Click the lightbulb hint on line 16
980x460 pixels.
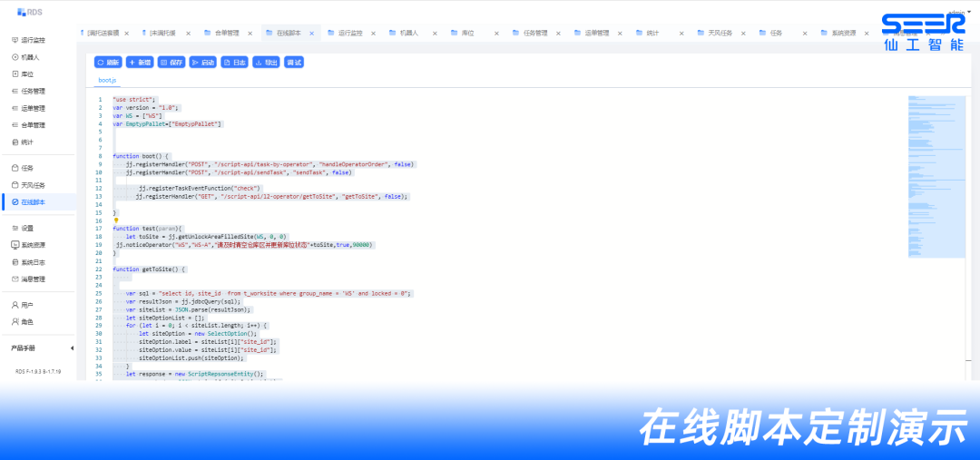pyautogui.click(x=115, y=220)
